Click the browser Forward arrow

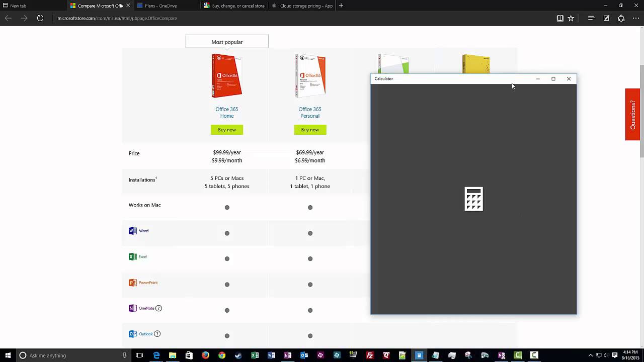pos(24,18)
